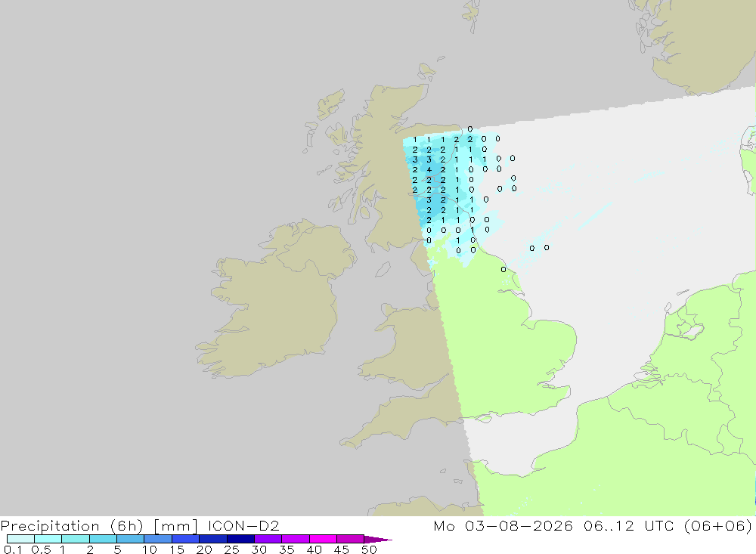Click the '30' legend scale label
This screenshot has height=554, width=756.
pyautogui.click(x=259, y=549)
